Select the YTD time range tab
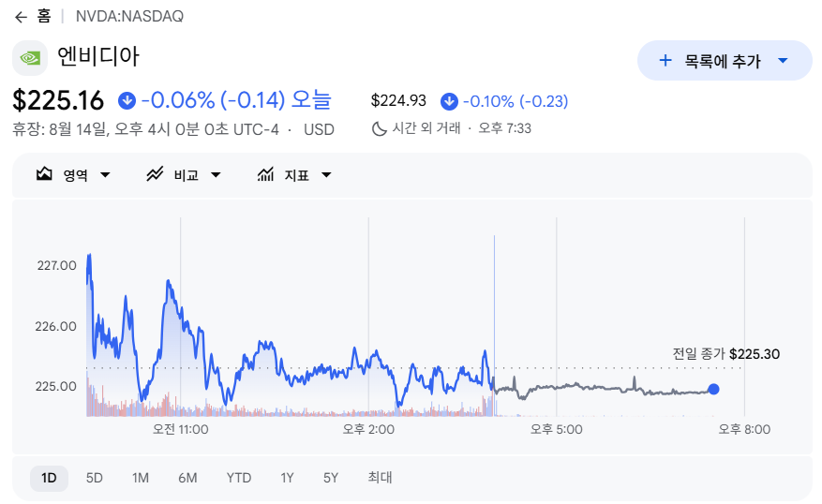This screenshot has height=504, width=822. point(239,478)
